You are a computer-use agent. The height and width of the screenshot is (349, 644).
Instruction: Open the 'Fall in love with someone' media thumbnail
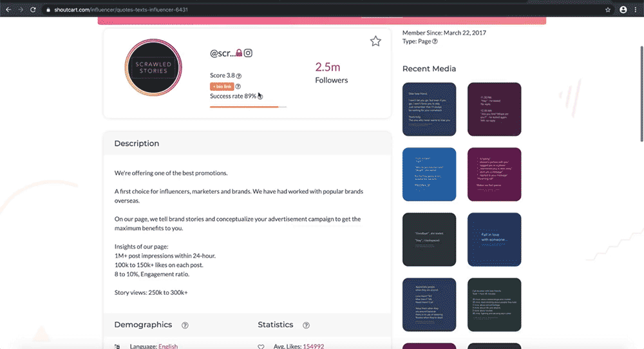tap(494, 239)
